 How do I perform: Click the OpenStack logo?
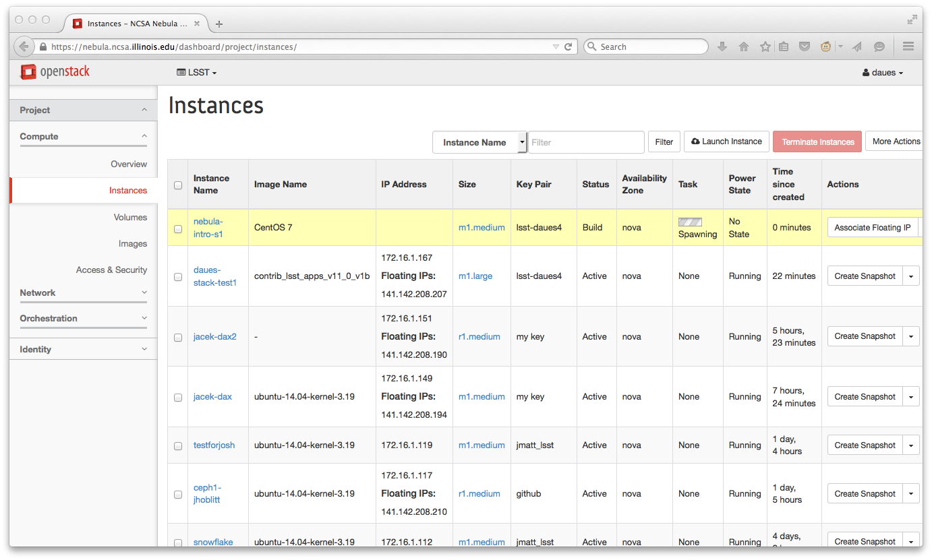point(55,71)
